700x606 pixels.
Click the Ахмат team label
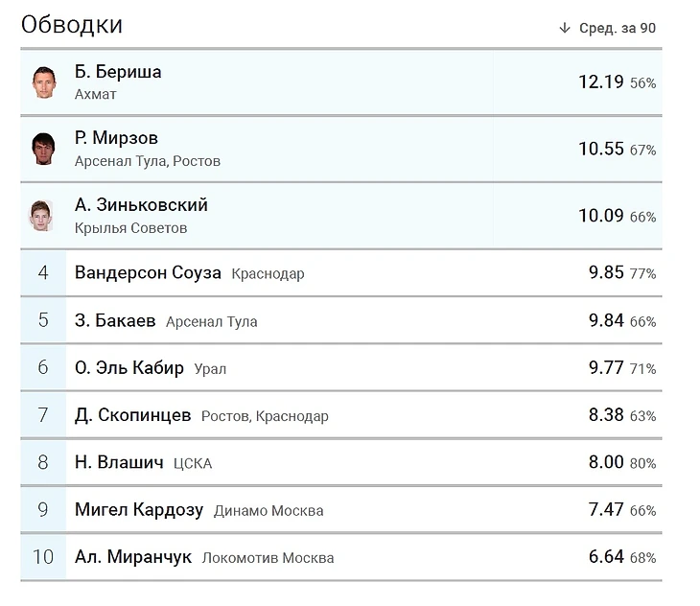[96, 95]
